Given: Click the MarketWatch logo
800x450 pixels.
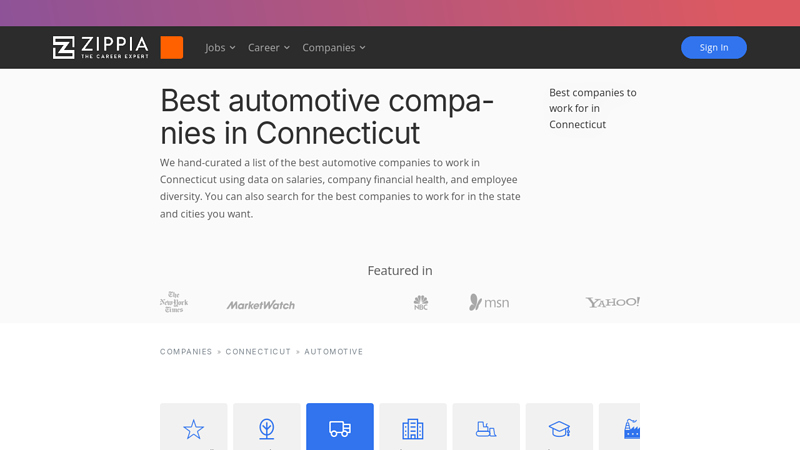Looking at the screenshot, I should (261, 305).
